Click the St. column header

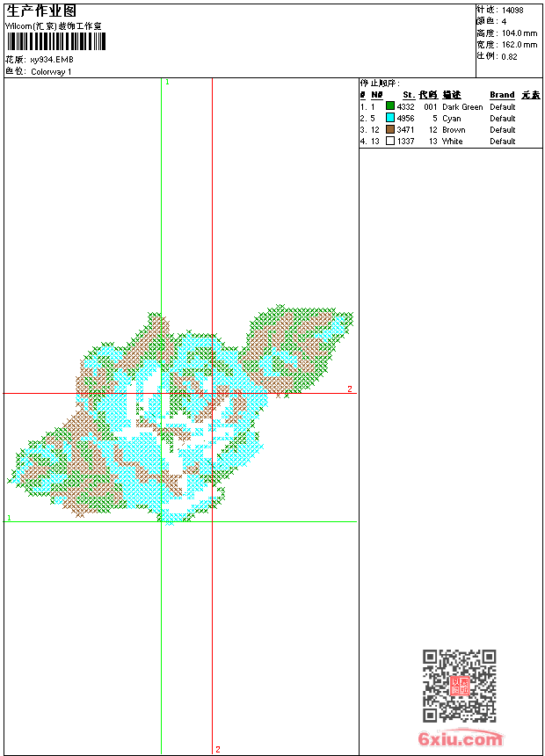[408, 95]
